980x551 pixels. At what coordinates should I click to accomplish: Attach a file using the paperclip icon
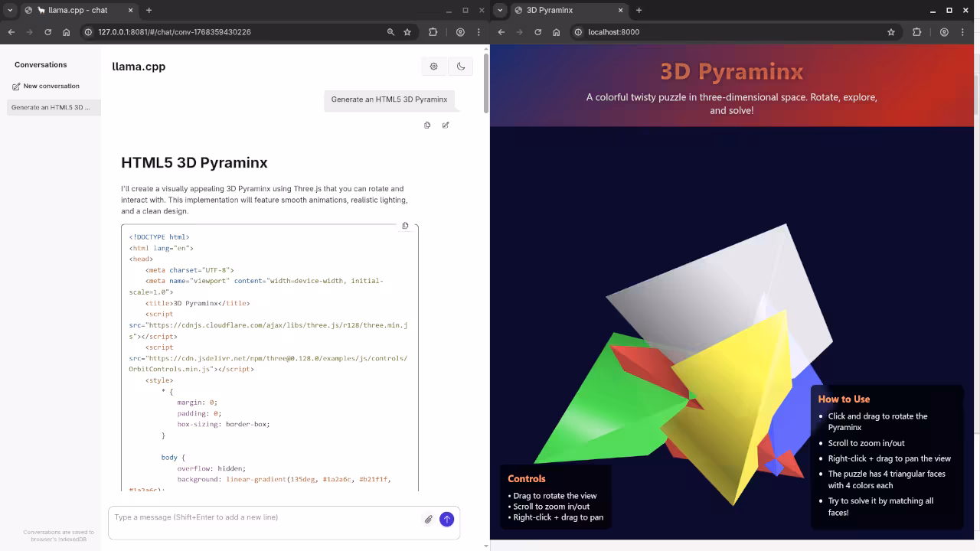click(x=428, y=520)
